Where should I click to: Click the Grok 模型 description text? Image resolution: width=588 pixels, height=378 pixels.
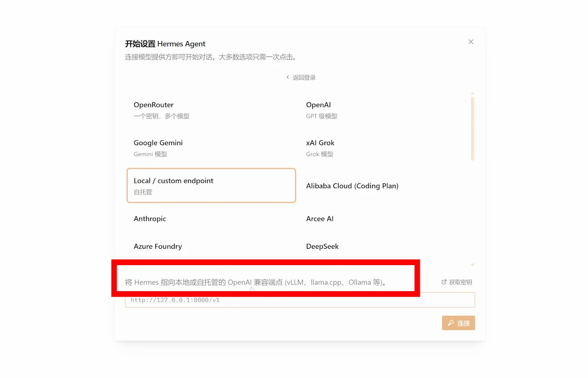tap(320, 154)
